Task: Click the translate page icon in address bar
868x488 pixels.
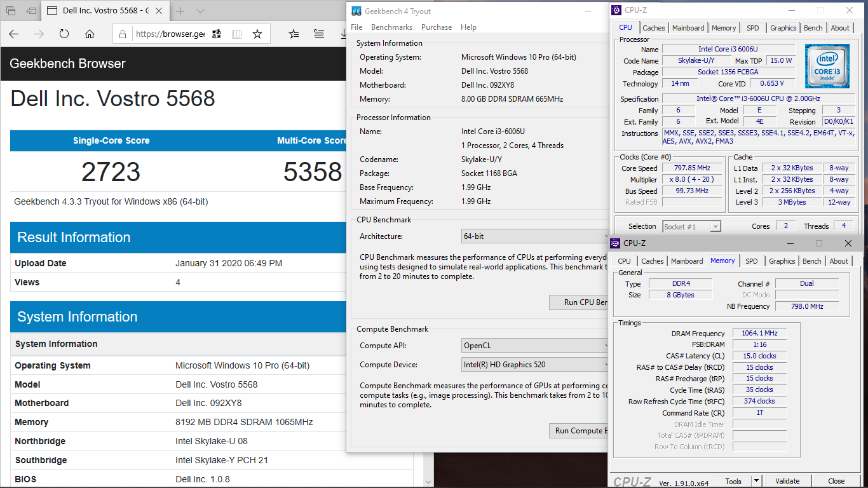Action: (217, 34)
